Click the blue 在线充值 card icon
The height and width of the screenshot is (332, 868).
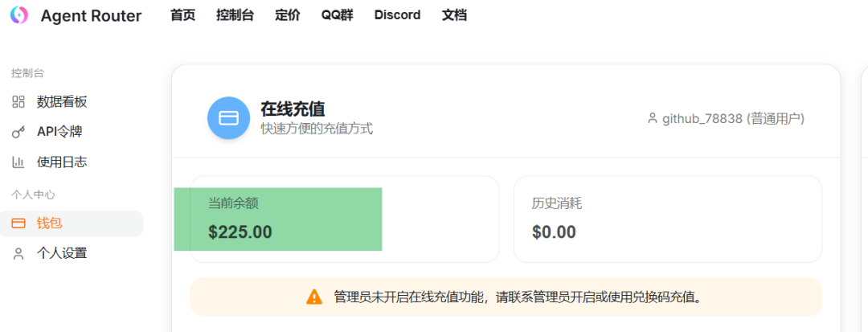[x=228, y=118]
